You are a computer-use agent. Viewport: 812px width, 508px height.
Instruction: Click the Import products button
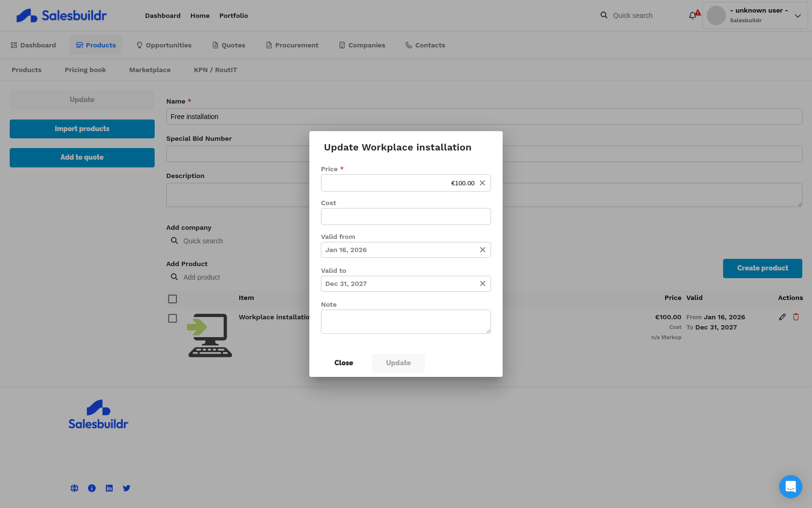(82, 129)
